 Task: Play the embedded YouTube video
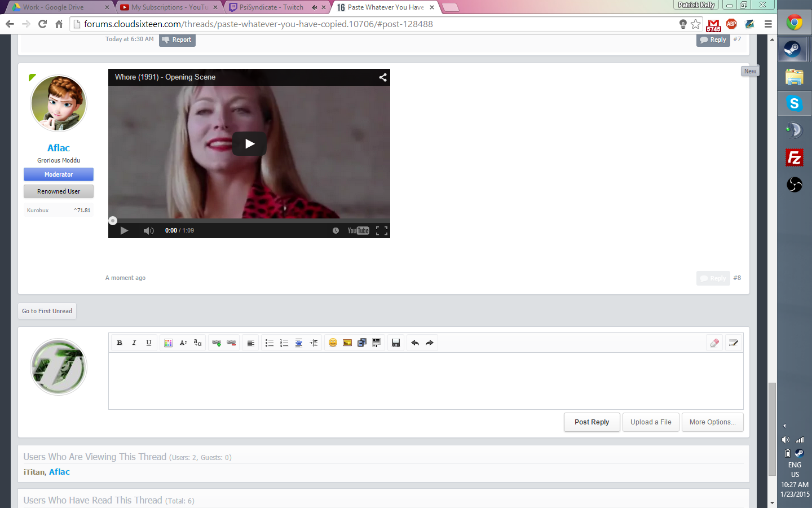(249, 144)
